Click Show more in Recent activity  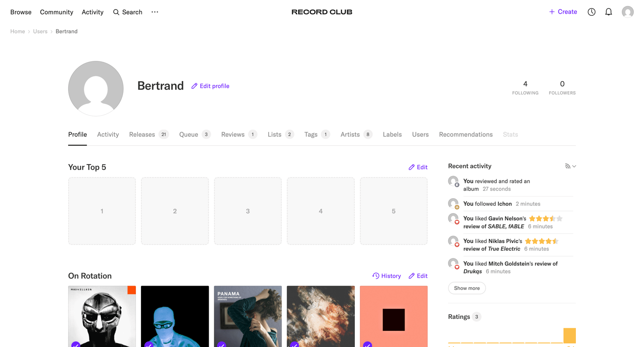coord(467,288)
